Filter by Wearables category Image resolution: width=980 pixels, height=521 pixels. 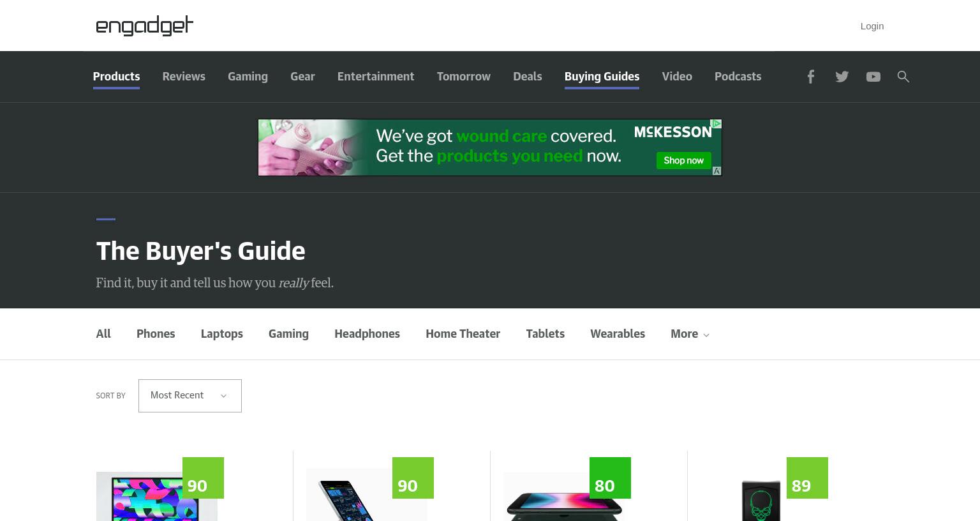point(618,334)
